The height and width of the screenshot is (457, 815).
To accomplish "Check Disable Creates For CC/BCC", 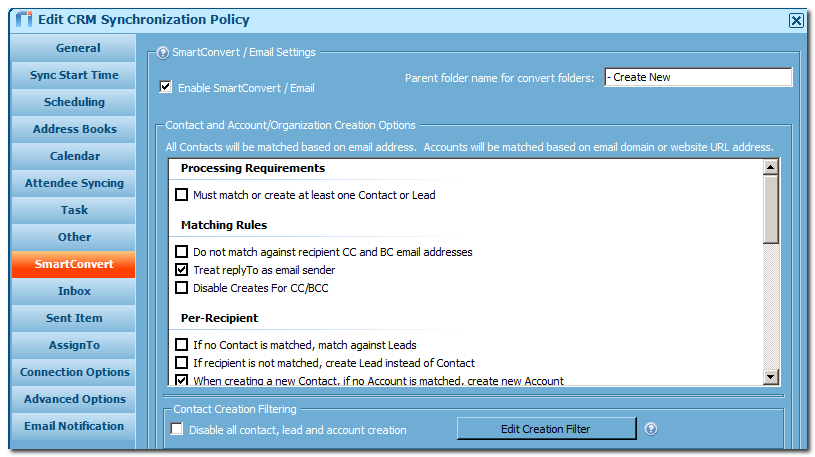I will click(181, 288).
